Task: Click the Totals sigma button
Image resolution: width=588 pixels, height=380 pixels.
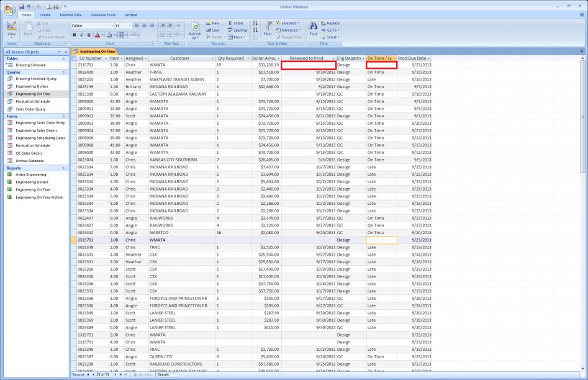Action: tap(235, 23)
